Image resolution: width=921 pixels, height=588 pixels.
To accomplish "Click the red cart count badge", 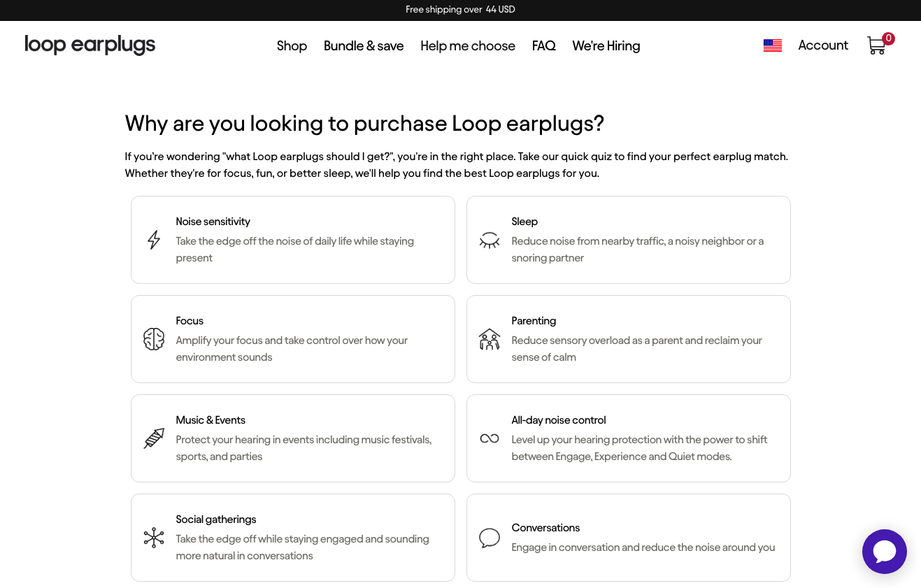I will (x=888, y=38).
